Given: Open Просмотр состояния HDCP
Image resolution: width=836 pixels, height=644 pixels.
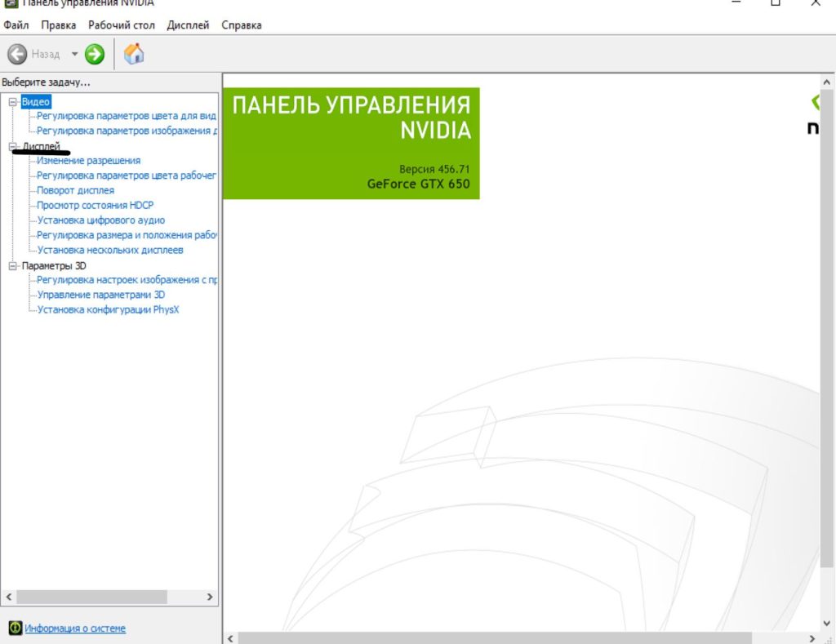Looking at the screenshot, I should click(95, 206).
